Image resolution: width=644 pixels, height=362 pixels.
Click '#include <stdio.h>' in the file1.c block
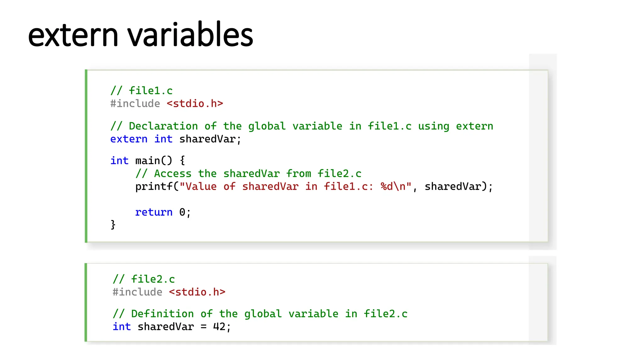(x=167, y=103)
